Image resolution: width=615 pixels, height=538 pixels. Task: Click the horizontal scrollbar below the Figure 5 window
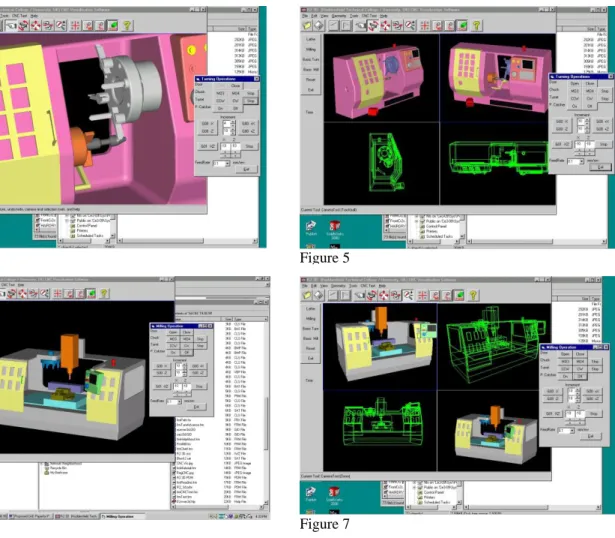(537, 242)
